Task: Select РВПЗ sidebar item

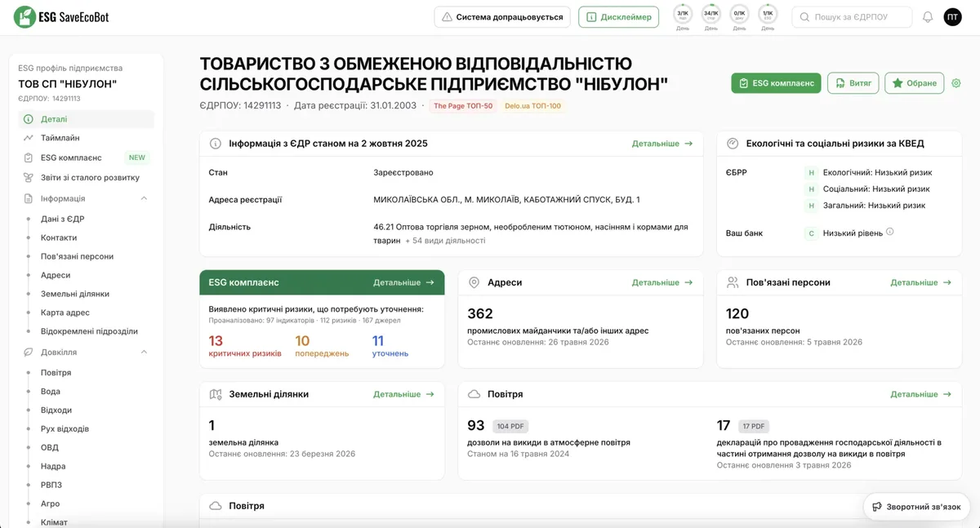Action: [x=51, y=486]
